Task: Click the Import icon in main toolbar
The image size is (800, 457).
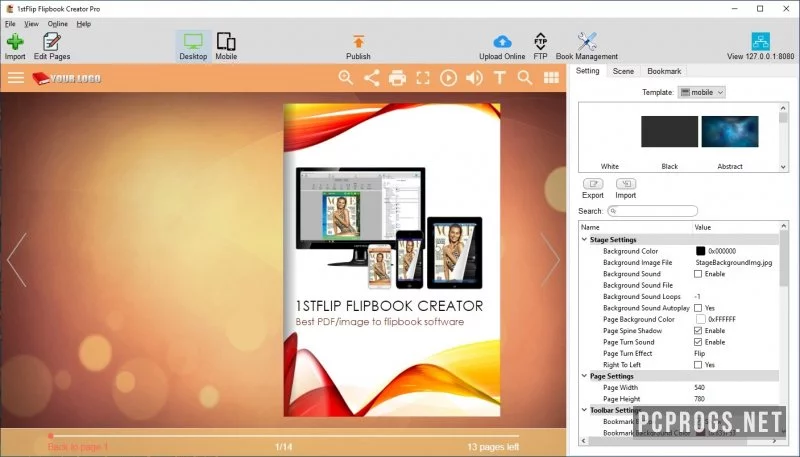Action: (x=15, y=41)
